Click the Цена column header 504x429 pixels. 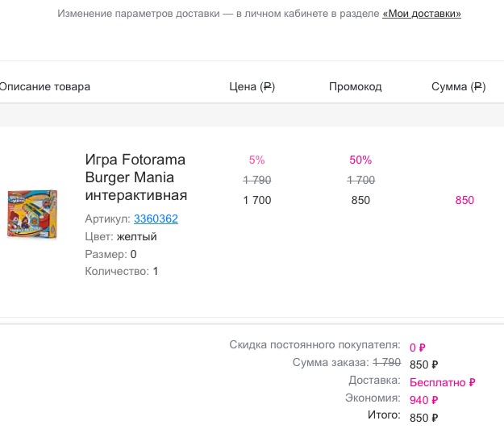252,86
